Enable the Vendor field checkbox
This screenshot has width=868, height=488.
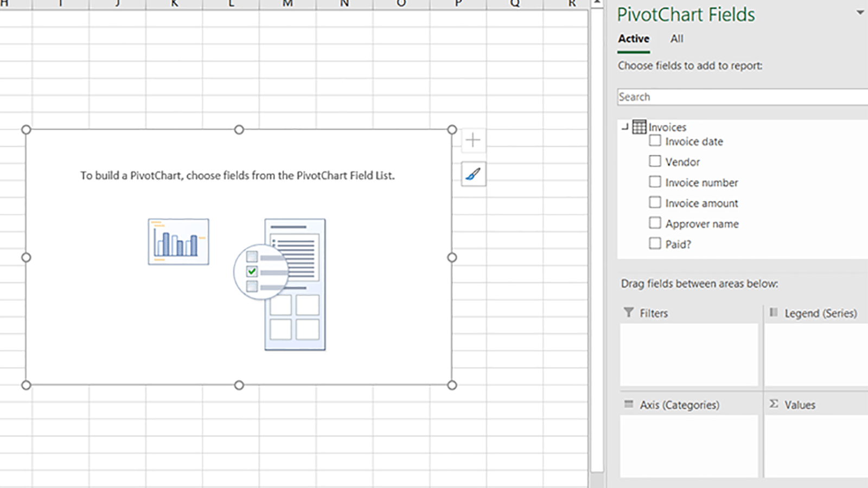(655, 162)
